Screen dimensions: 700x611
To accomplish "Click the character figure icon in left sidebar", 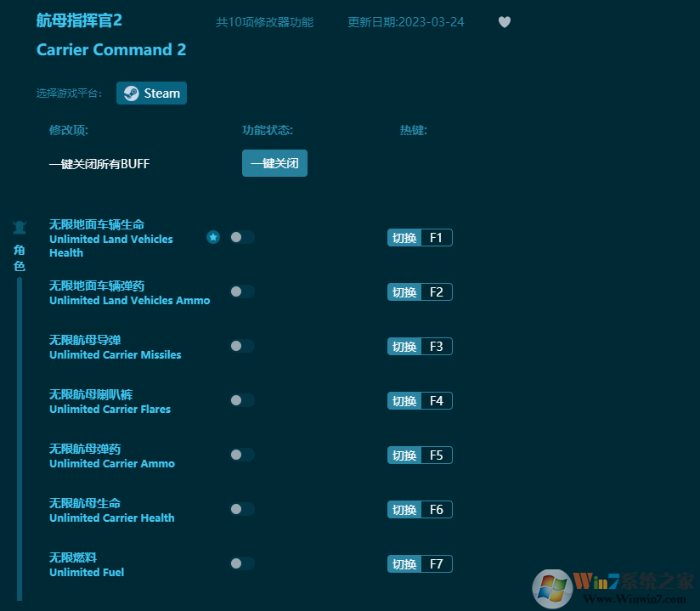I will (x=19, y=227).
